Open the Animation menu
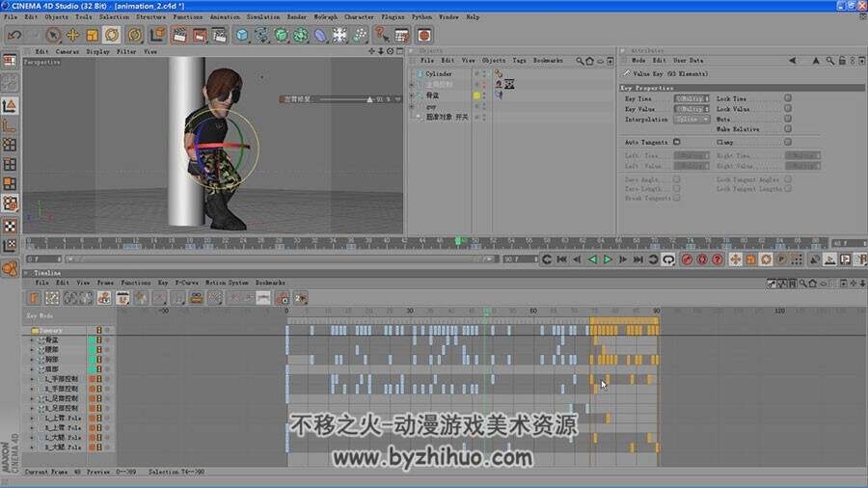The height and width of the screenshot is (488, 868). pos(225,17)
